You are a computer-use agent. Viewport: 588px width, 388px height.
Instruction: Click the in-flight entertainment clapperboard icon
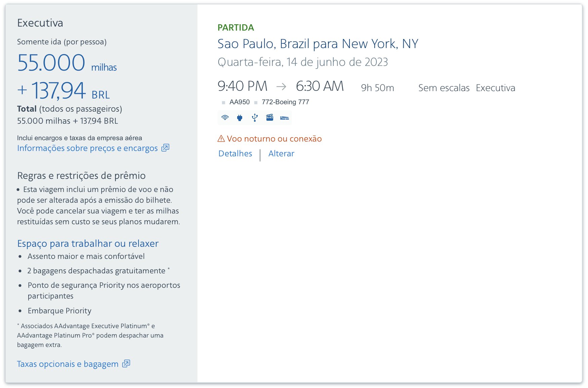269,118
